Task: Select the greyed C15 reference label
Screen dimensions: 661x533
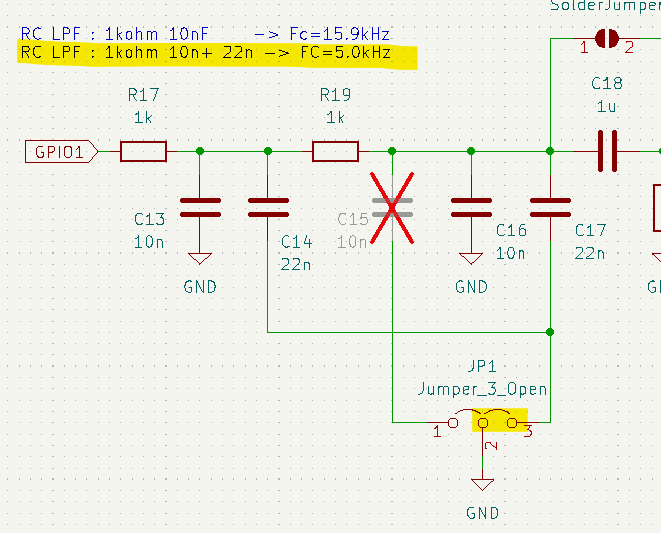Action: pyautogui.click(x=353, y=219)
